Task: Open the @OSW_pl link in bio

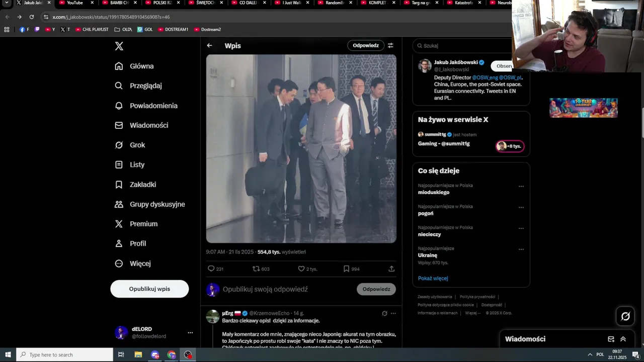Action: 510,78
